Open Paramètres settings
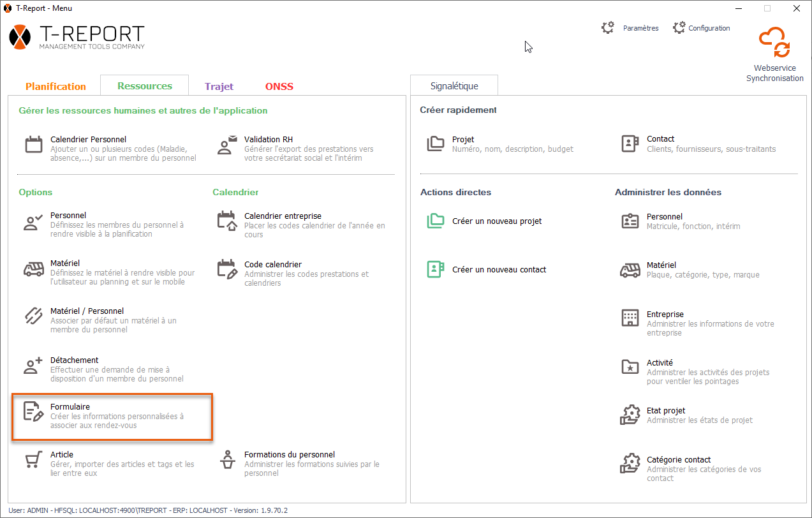Image resolution: width=812 pixels, height=518 pixels. (631, 28)
